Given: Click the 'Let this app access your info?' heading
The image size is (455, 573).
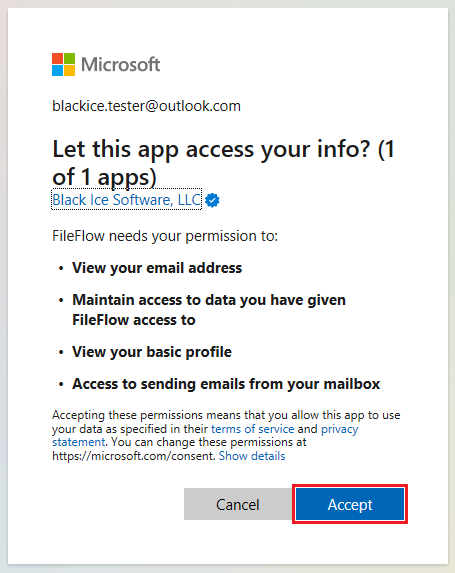Looking at the screenshot, I should click(224, 163).
